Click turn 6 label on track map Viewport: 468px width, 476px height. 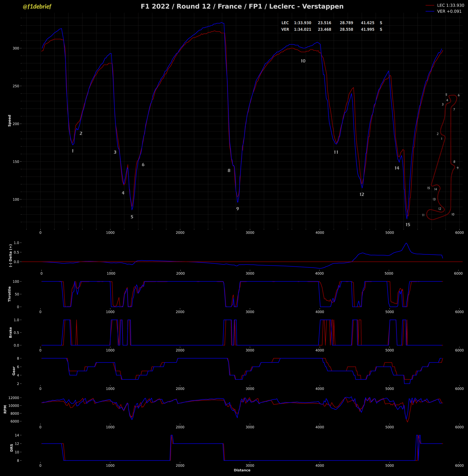[x=458, y=95]
